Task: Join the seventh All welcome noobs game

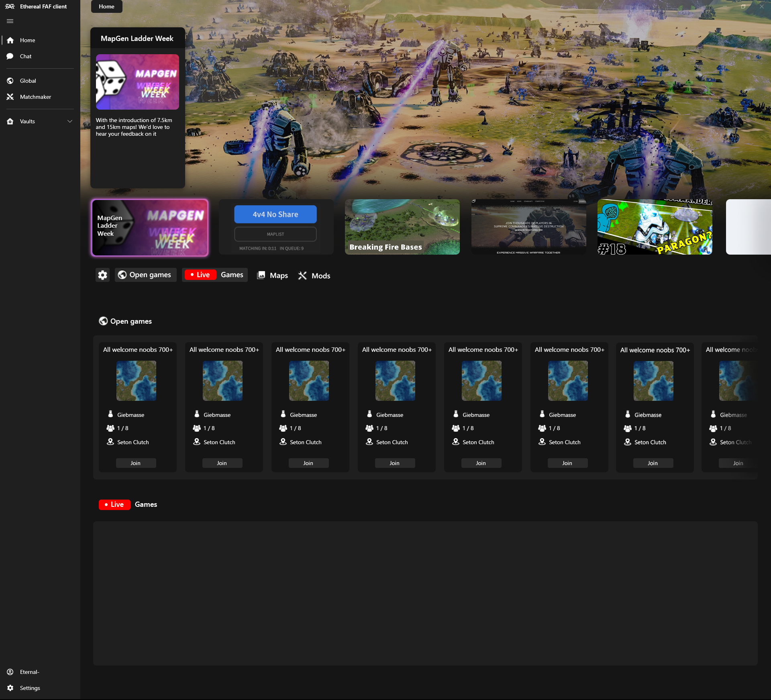Action: pos(653,463)
